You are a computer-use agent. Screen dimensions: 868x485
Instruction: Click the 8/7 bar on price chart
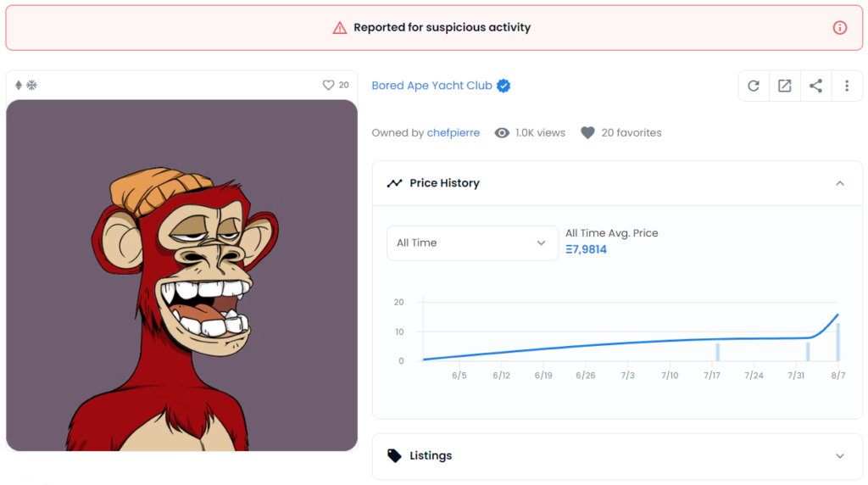[837, 342]
